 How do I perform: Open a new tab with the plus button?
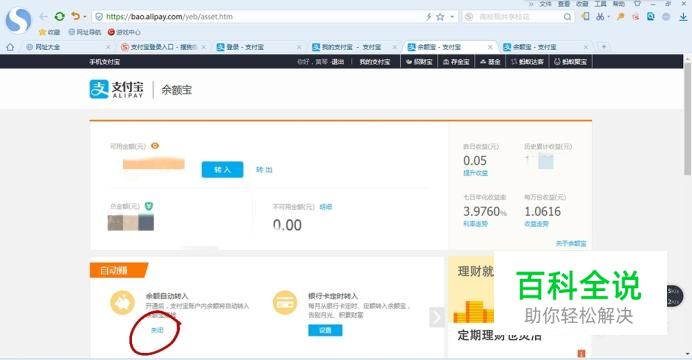click(x=604, y=47)
